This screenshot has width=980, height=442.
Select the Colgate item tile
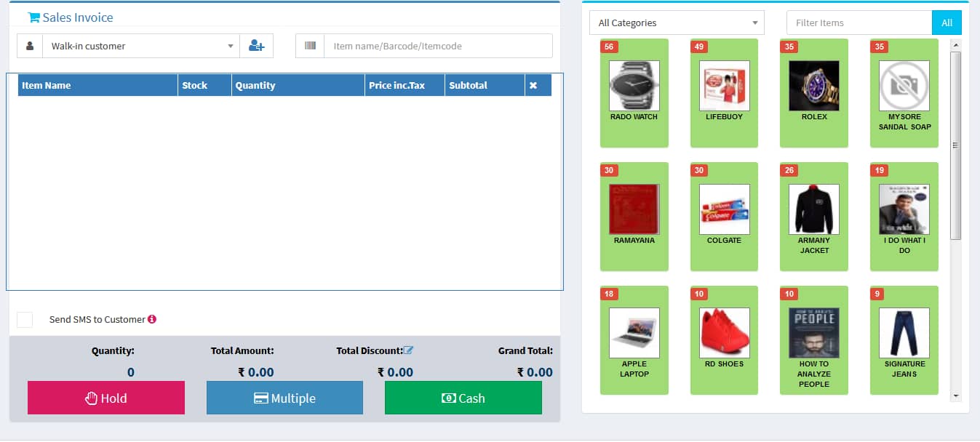(x=724, y=217)
